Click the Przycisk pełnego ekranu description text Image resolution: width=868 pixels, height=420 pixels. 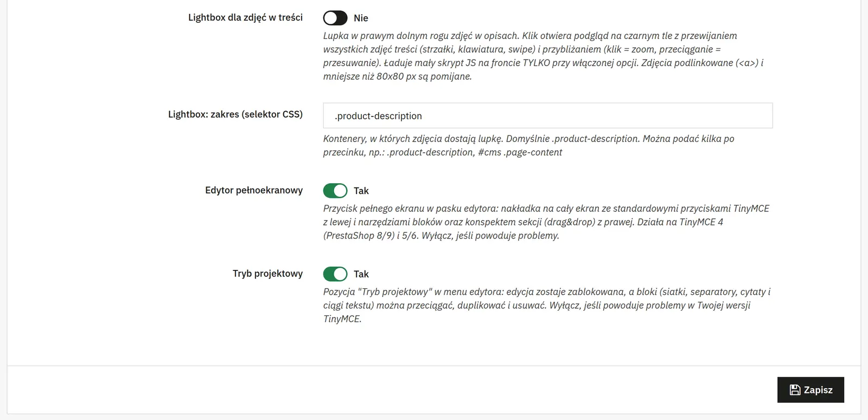pyautogui.click(x=546, y=222)
